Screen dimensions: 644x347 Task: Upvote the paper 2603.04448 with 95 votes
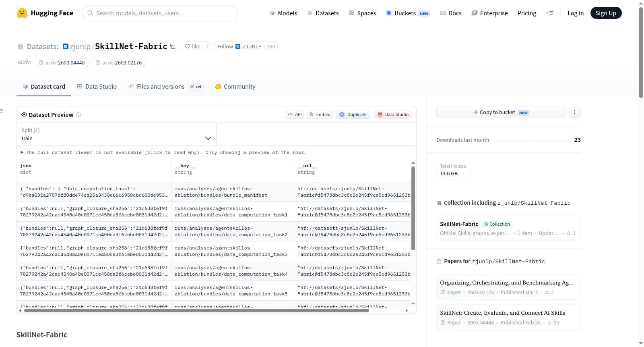[553, 323]
